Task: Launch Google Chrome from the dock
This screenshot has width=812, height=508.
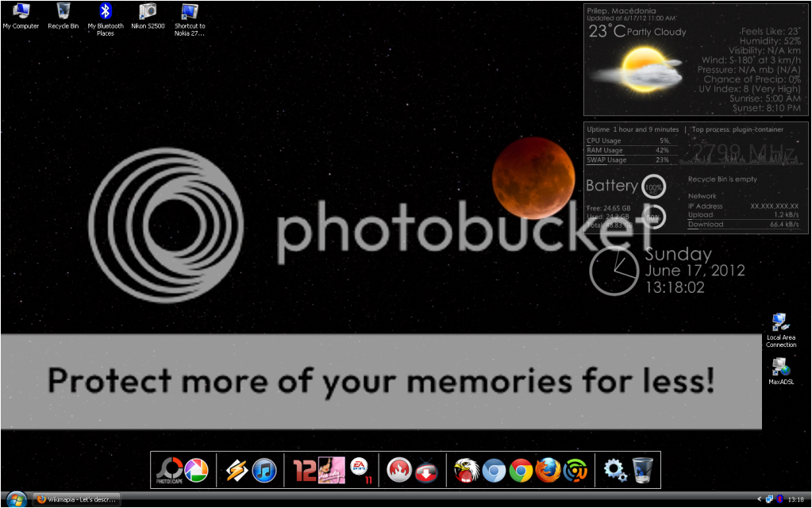Action: (x=521, y=471)
